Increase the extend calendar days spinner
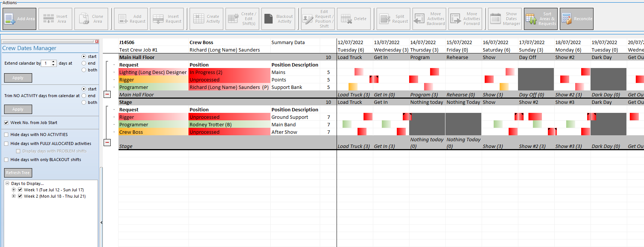Image resolution: width=644 pixels, height=247 pixels. [x=53, y=62]
